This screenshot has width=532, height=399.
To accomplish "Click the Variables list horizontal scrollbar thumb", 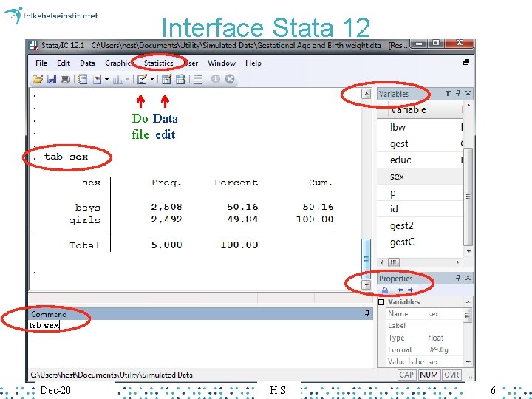I will point(394,262).
